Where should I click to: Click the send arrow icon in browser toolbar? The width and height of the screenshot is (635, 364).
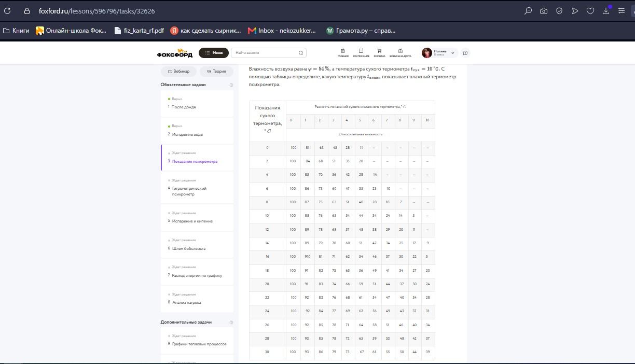click(575, 11)
